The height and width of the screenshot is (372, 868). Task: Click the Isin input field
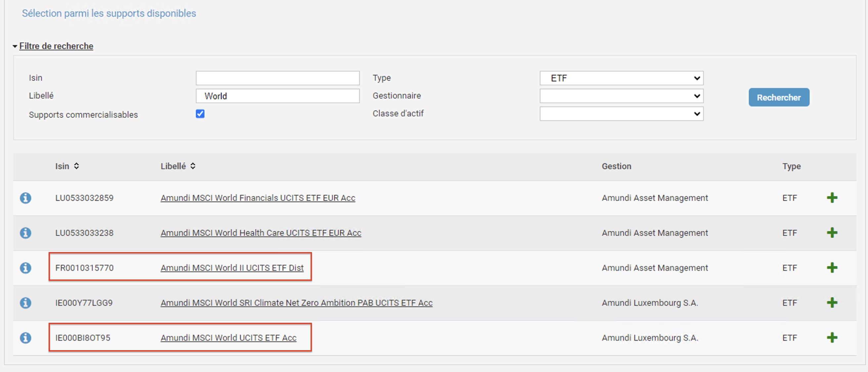click(x=277, y=78)
